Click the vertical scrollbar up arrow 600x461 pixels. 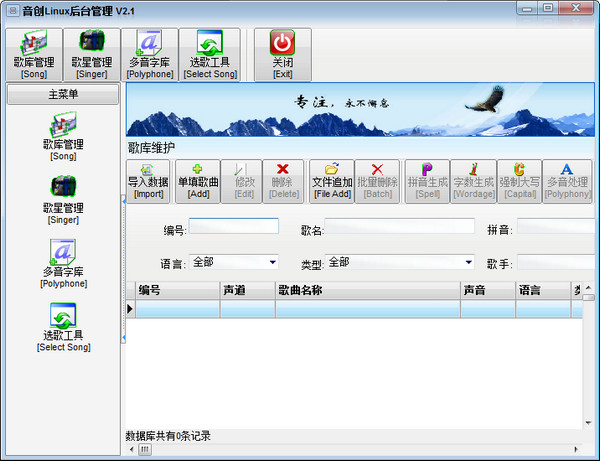coord(589,287)
